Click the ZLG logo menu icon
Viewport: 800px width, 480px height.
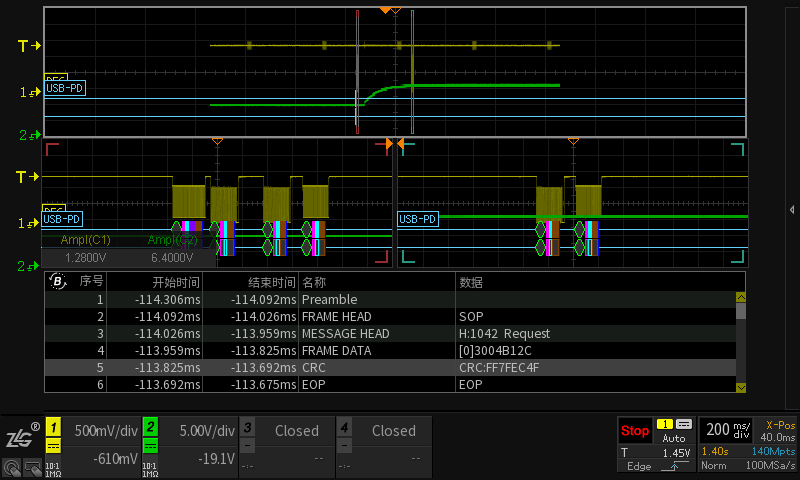coord(20,437)
